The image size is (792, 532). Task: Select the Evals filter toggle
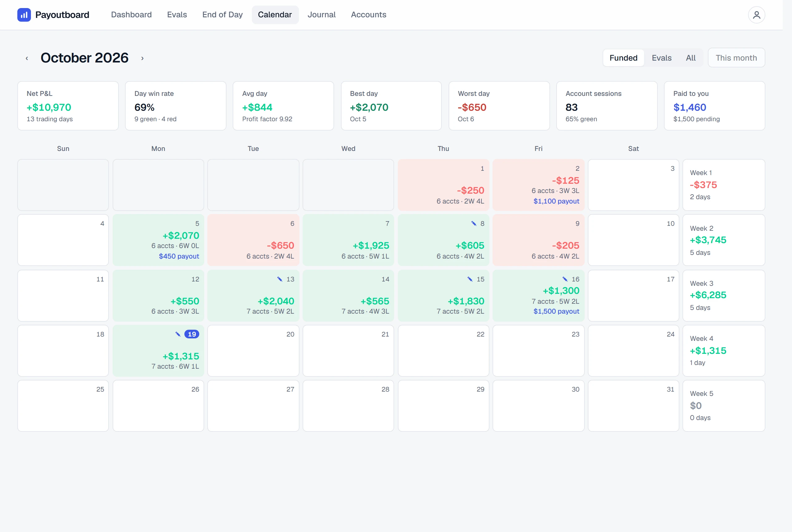661,58
